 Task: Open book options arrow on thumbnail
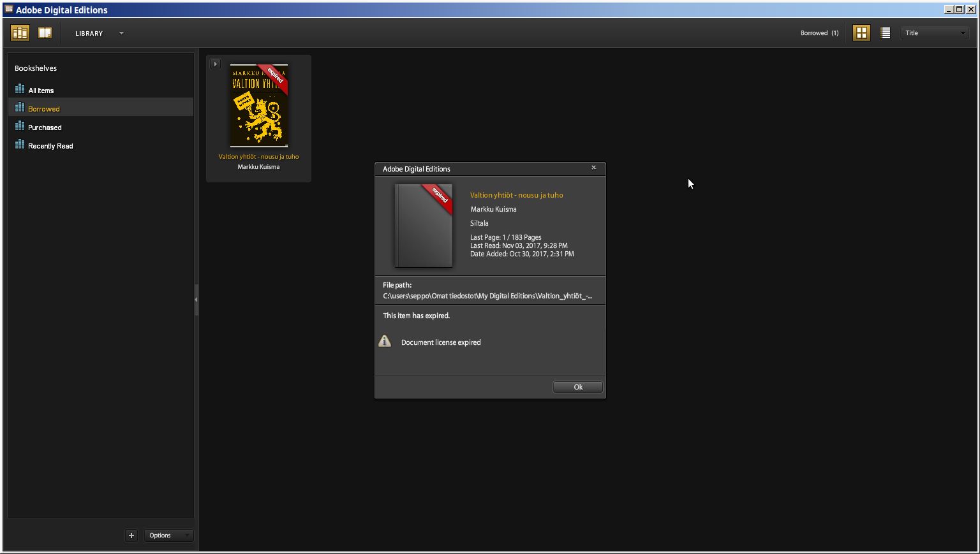click(216, 64)
